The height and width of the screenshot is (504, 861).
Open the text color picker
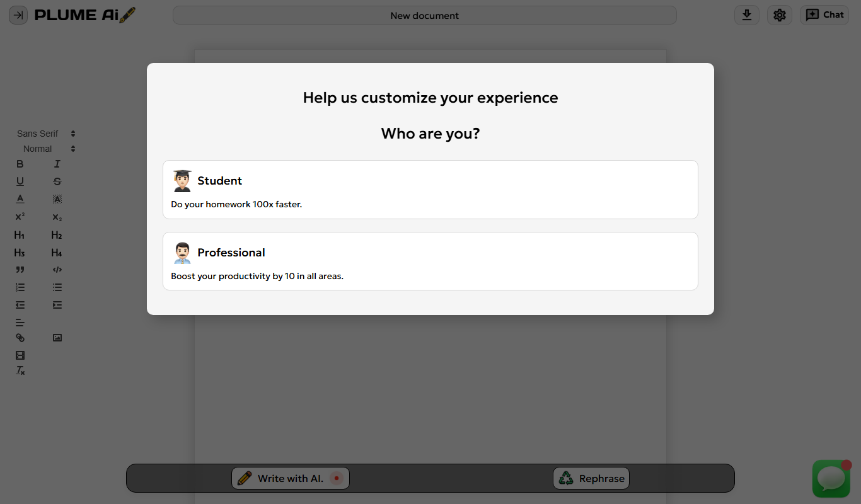[x=20, y=199]
